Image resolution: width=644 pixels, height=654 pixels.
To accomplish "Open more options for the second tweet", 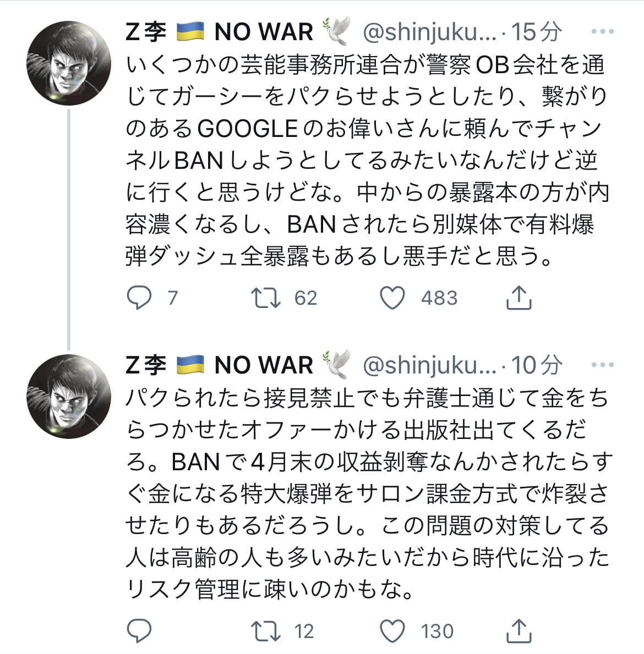I will coord(602,365).
